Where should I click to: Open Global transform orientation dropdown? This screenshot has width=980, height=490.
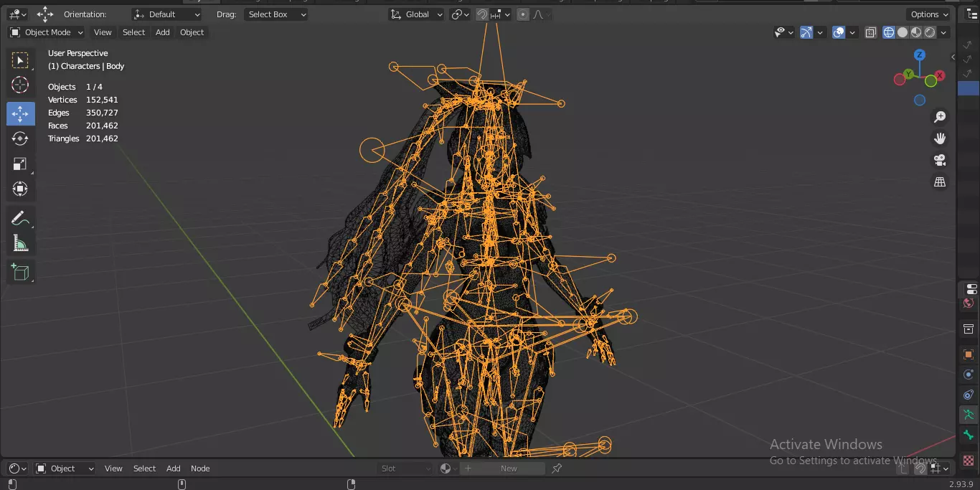[x=417, y=14]
